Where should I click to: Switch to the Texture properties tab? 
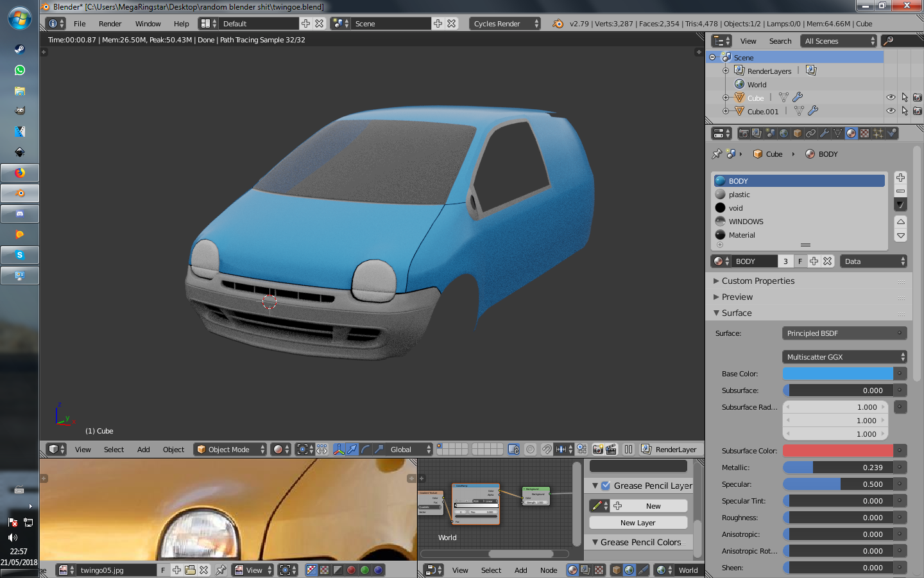pos(864,134)
